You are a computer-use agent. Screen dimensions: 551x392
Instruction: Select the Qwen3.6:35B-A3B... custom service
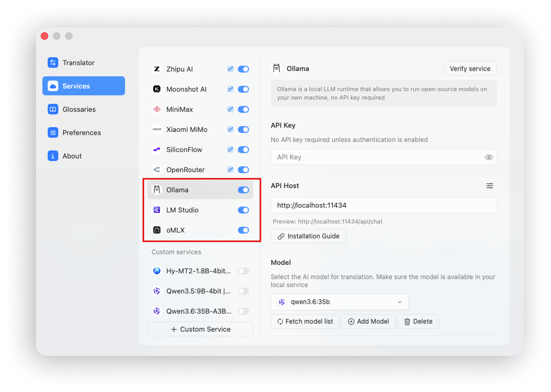tap(200, 311)
